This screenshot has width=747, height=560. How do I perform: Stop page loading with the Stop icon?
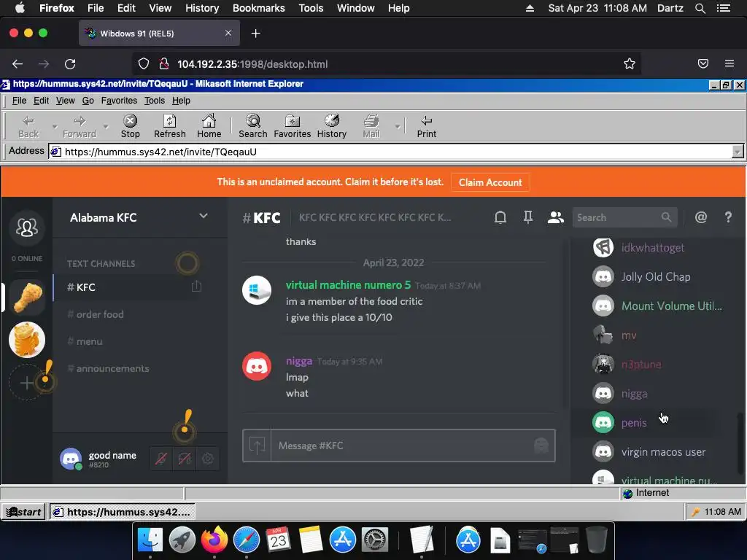(130, 126)
